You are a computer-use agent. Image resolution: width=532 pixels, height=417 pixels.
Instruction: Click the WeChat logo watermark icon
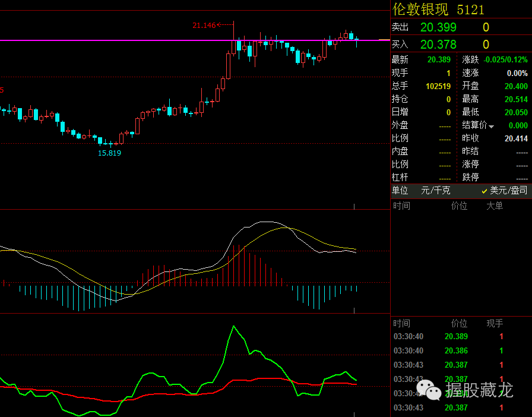click(x=428, y=390)
